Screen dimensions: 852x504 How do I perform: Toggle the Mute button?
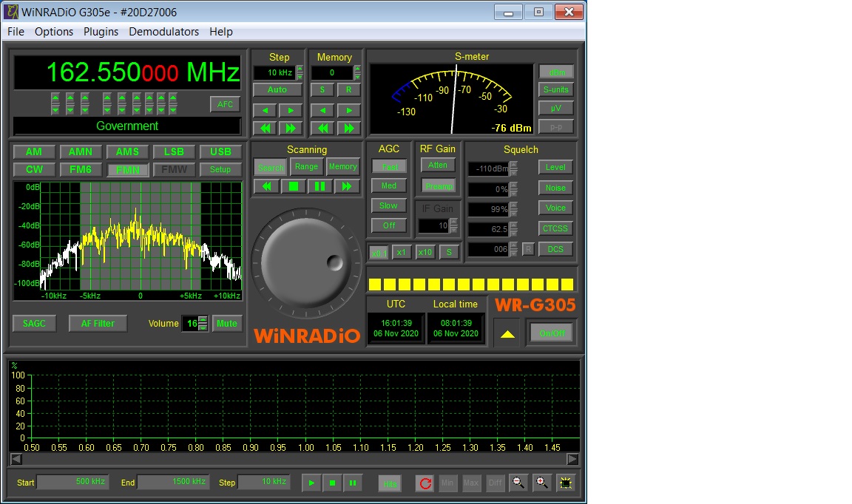(227, 324)
